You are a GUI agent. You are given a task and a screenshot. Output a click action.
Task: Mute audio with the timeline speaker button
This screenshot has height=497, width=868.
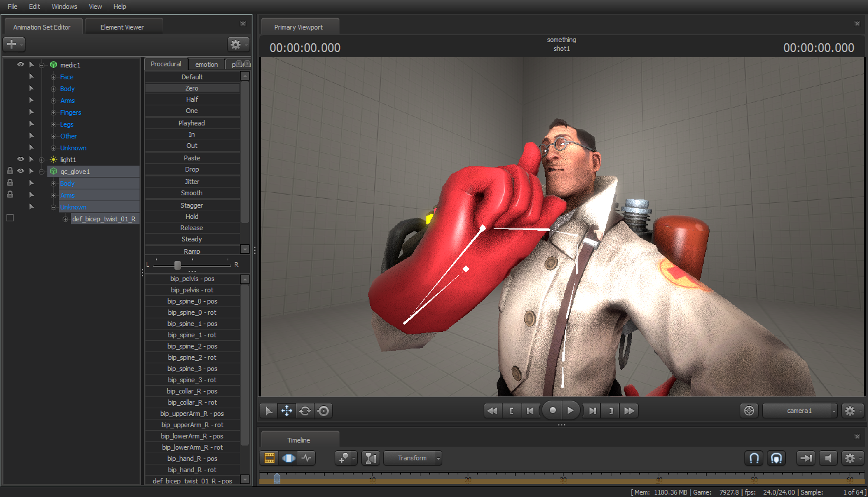(828, 458)
